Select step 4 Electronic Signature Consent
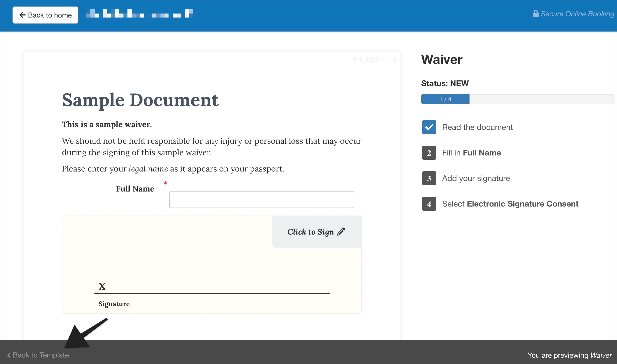 (x=500, y=204)
